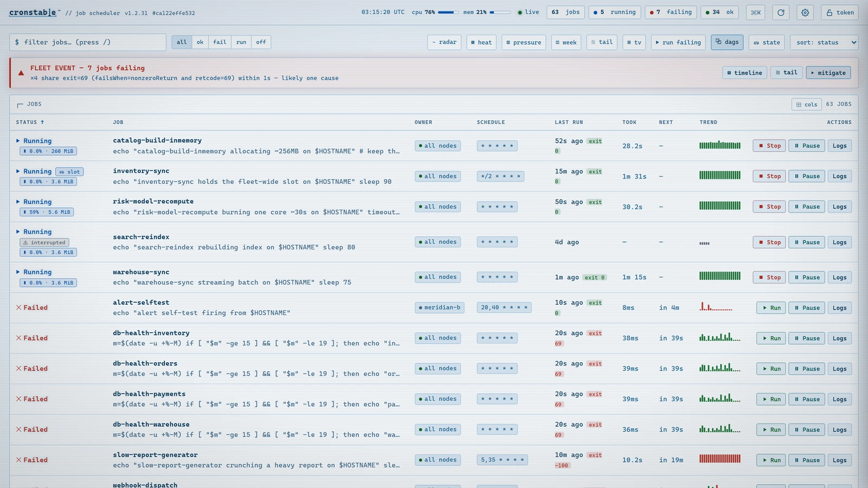Run the db-health-inventory job
Viewport: 868px width, 488px height.
[x=771, y=338]
